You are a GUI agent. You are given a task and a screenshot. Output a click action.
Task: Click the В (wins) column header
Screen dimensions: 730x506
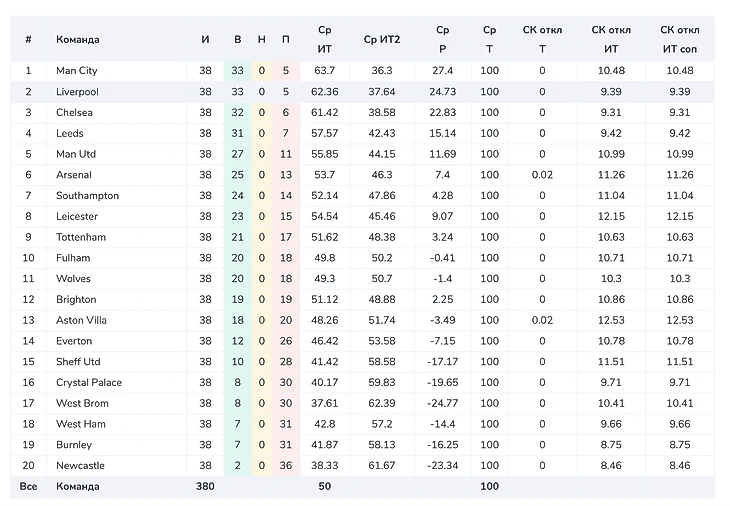tap(237, 39)
